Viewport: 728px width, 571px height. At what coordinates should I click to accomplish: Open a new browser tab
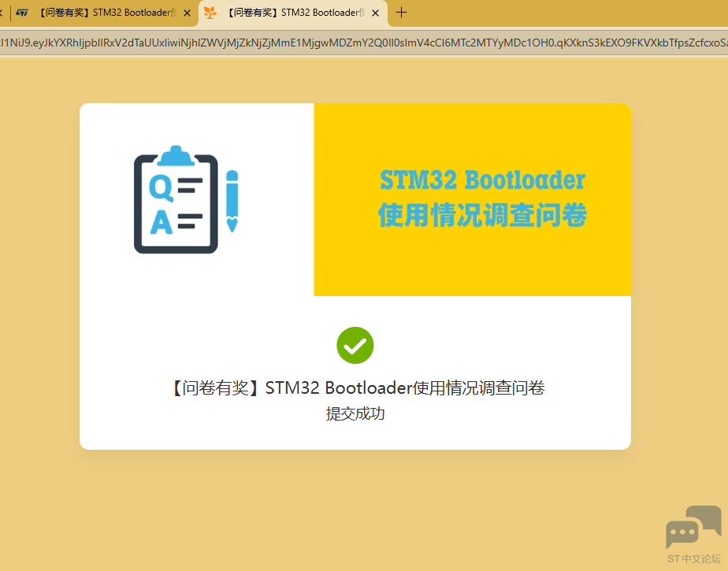(402, 13)
